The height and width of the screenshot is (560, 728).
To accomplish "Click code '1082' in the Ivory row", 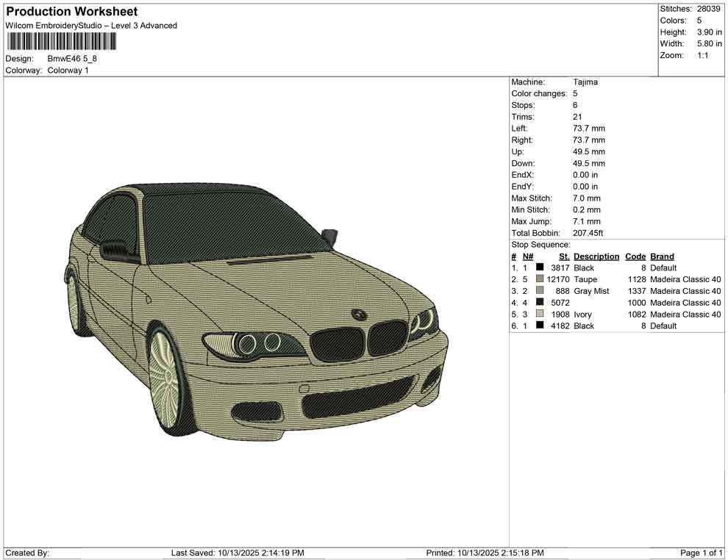I will pos(637,314).
